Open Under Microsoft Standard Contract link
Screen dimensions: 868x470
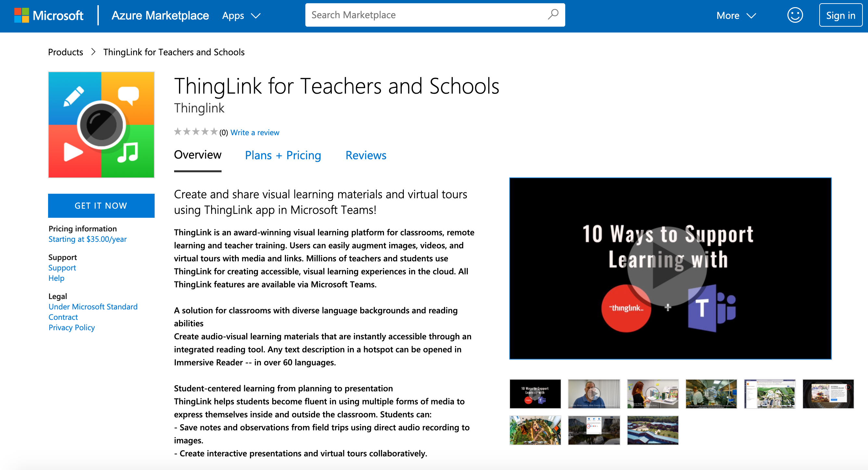pyautogui.click(x=93, y=312)
